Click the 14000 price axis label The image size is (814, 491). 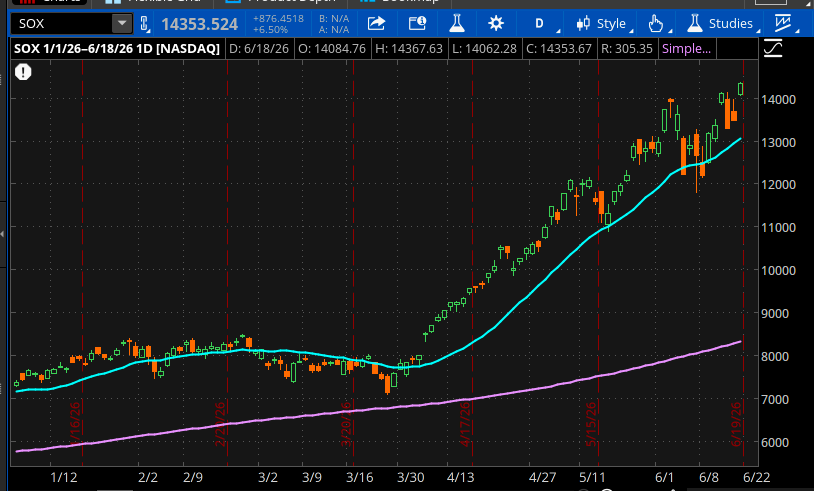[778, 99]
